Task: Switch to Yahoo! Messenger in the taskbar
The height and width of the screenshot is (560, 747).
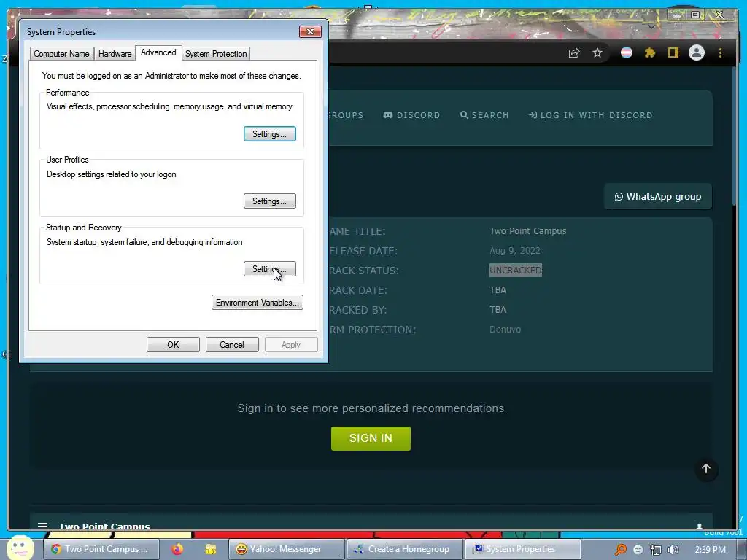Action: (286, 549)
